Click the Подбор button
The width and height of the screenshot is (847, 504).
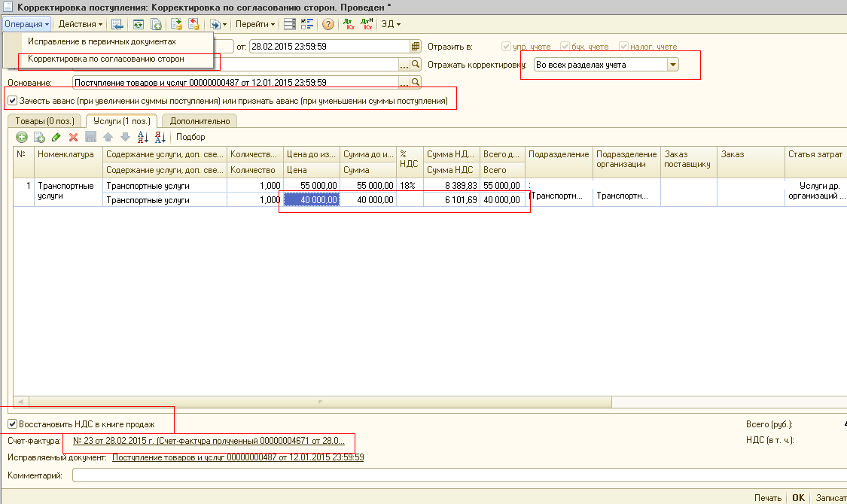coord(190,137)
